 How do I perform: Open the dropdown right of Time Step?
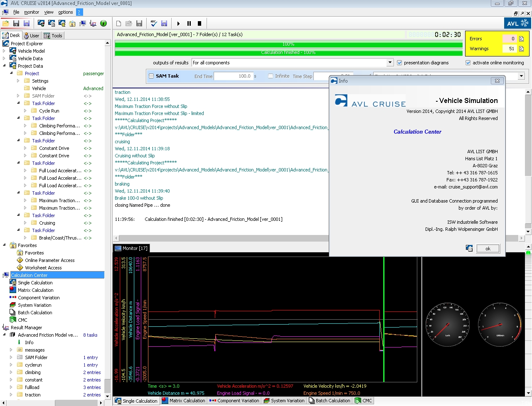point(521,76)
